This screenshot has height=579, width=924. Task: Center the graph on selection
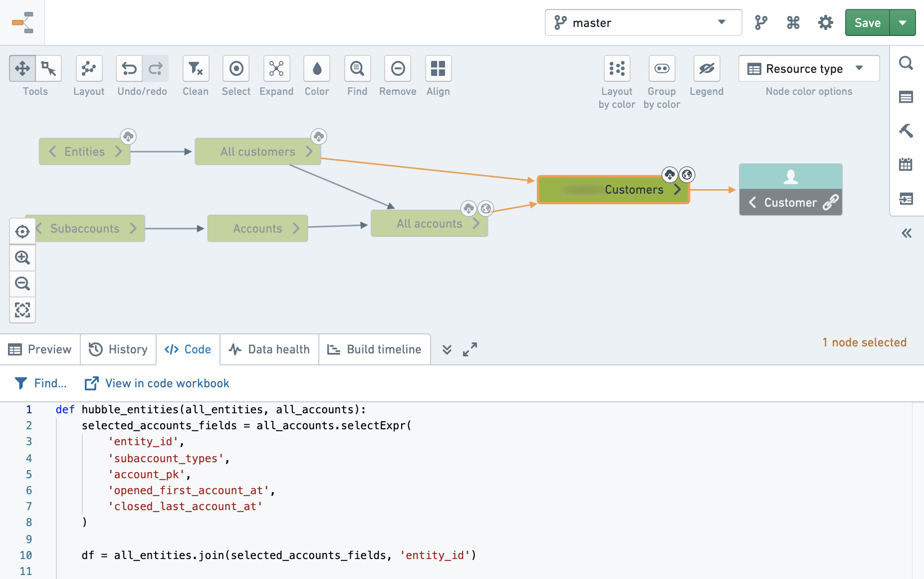coord(22,232)
